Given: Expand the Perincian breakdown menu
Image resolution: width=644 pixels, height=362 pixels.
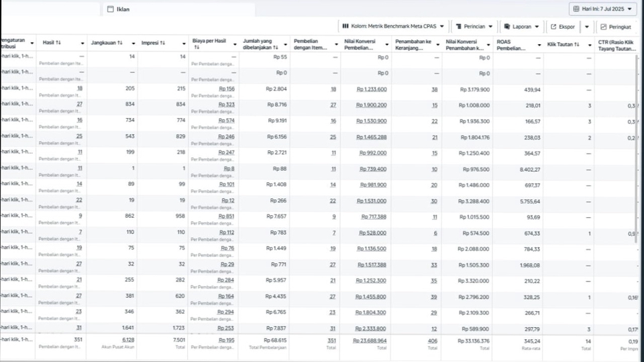Looking at the screenshot, I should pyautogui.click(x=474, y=27).
